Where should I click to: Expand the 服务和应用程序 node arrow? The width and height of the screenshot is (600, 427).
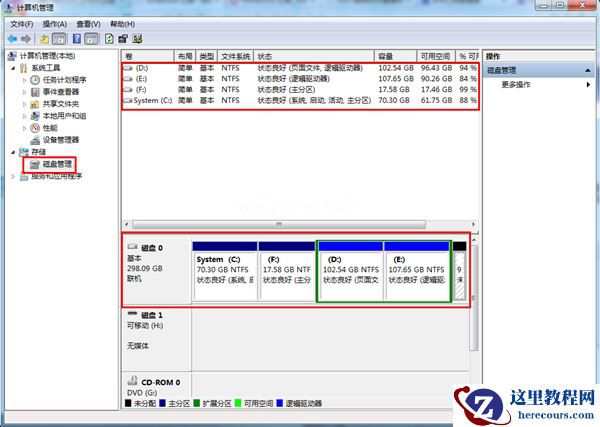(13, 176)
